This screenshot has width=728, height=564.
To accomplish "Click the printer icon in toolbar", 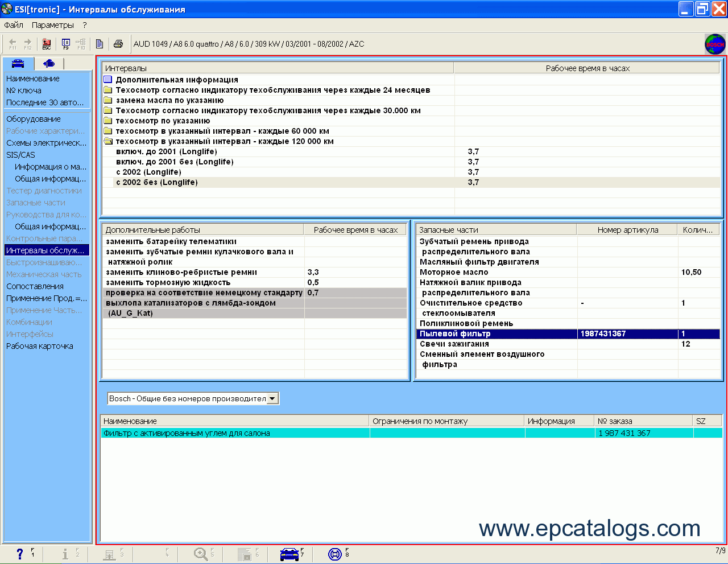I will [118, 44].
